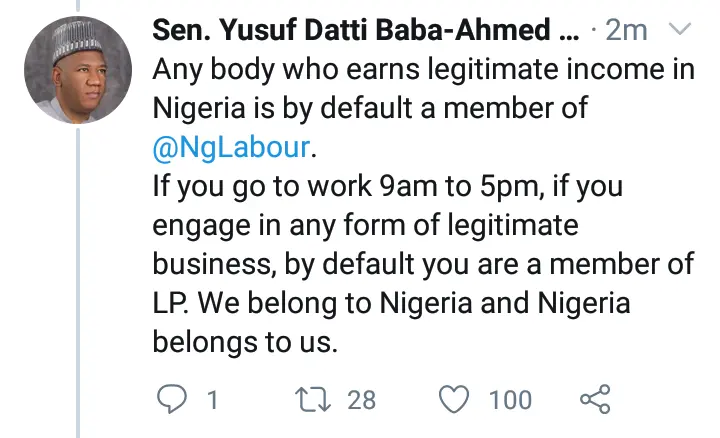Select the reply count 1
This screenshot has width=720, height=438.
(212, 400)
